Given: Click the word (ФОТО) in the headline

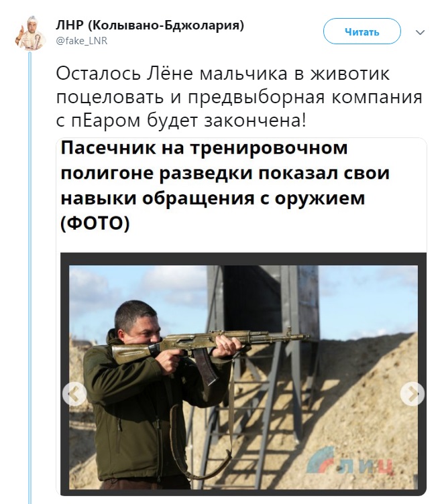Looking at the screenshot, I should coord(95,223).
